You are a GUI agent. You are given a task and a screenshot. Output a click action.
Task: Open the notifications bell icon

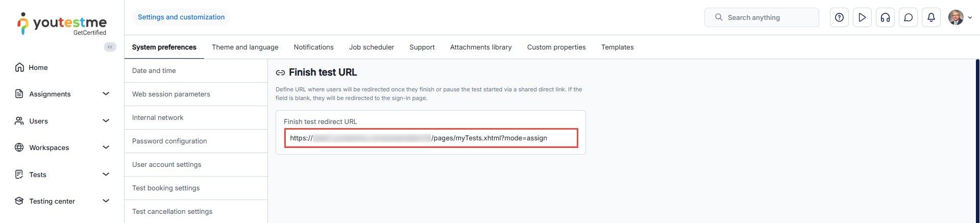coord(931,17)
